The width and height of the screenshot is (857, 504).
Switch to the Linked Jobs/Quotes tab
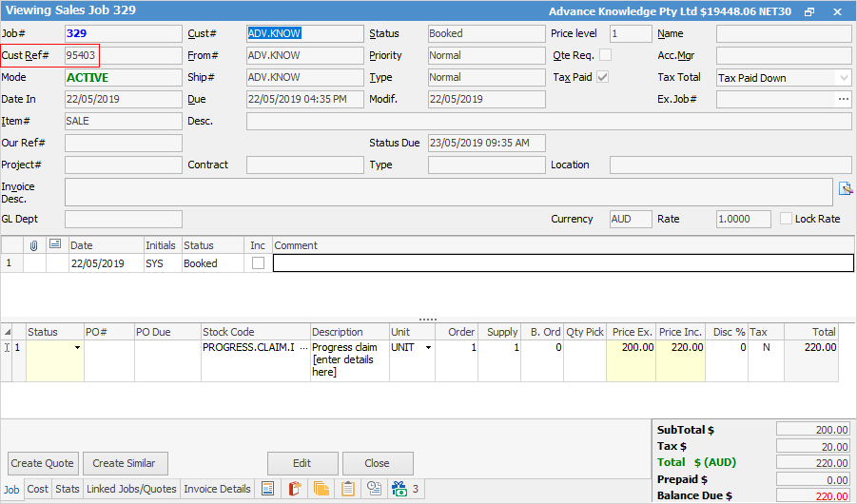point(131,489)
